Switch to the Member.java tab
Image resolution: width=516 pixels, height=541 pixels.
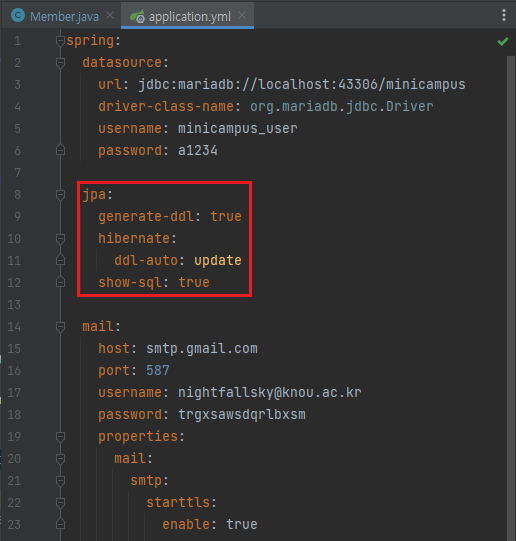pos(64,16)
